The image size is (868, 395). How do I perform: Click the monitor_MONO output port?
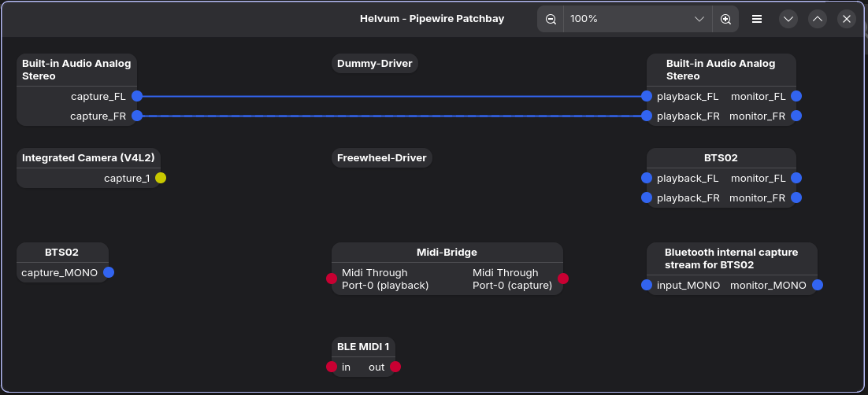818,285
